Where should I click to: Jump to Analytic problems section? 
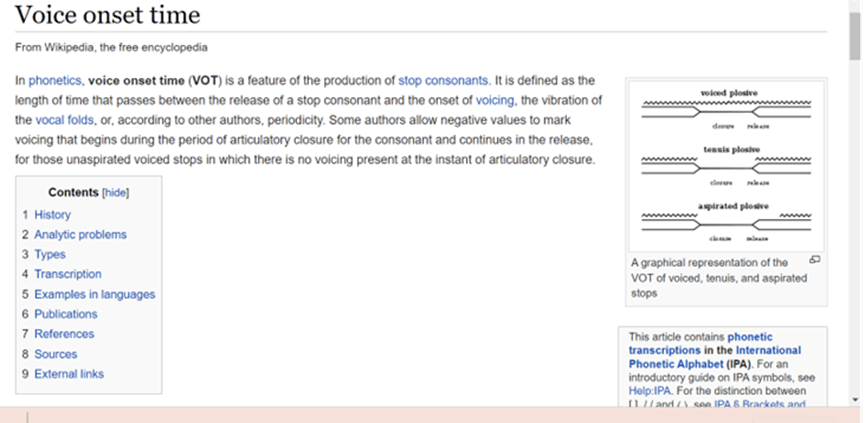pos(81,234)
